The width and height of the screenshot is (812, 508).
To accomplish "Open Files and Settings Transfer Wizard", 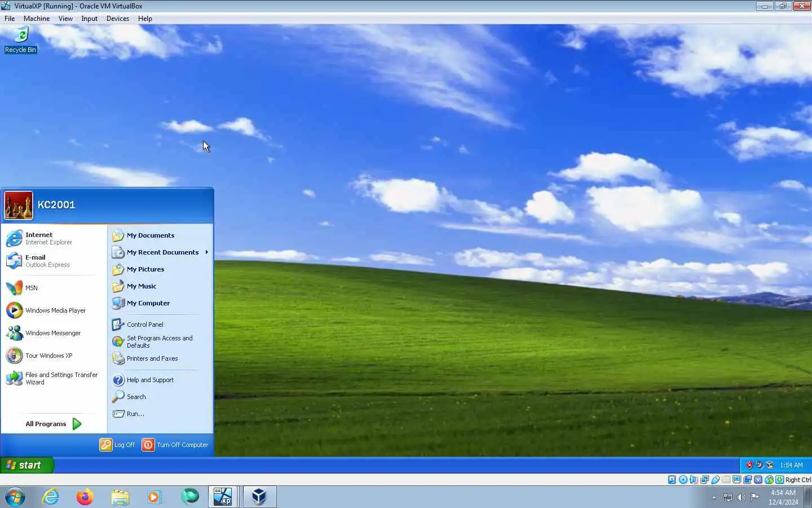I will [54, 378].
